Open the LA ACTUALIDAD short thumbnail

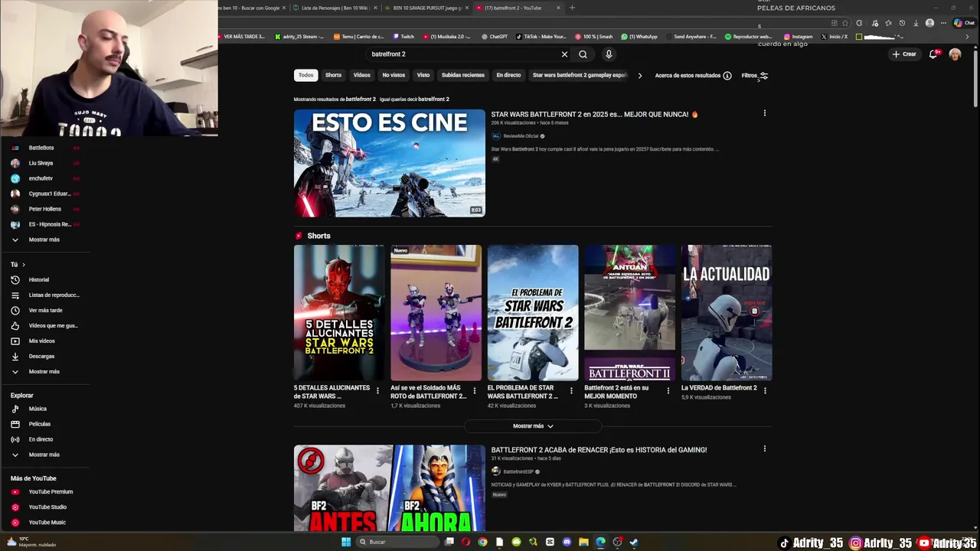point(727,312)
